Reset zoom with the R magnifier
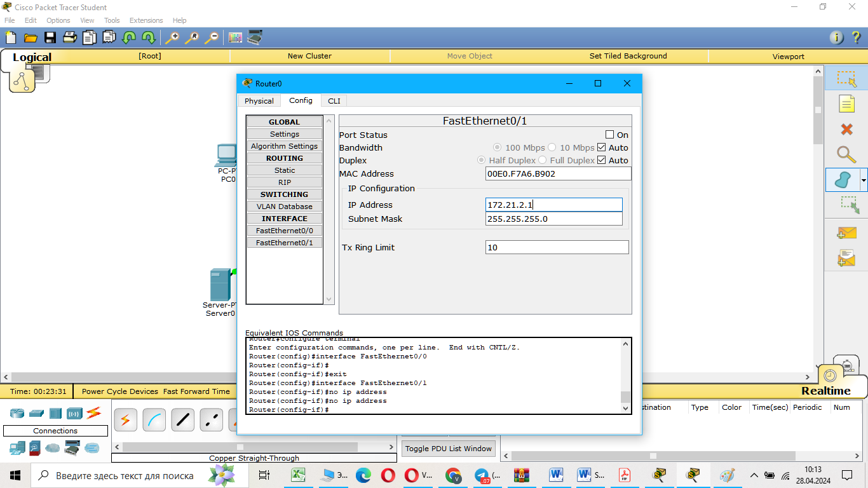 pyautogui.click(x=191, y=37)
